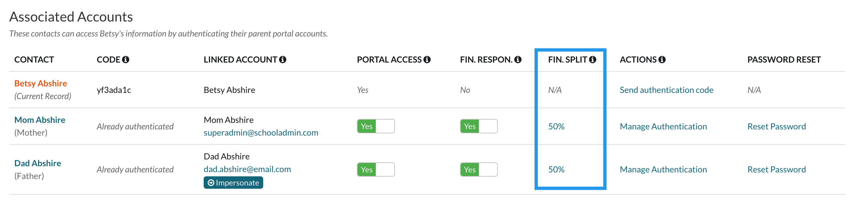Impersonate Dad Abshire's account
Image resolution: width=868 pixels, height=221 pixels.
click(x=233, y=183)
